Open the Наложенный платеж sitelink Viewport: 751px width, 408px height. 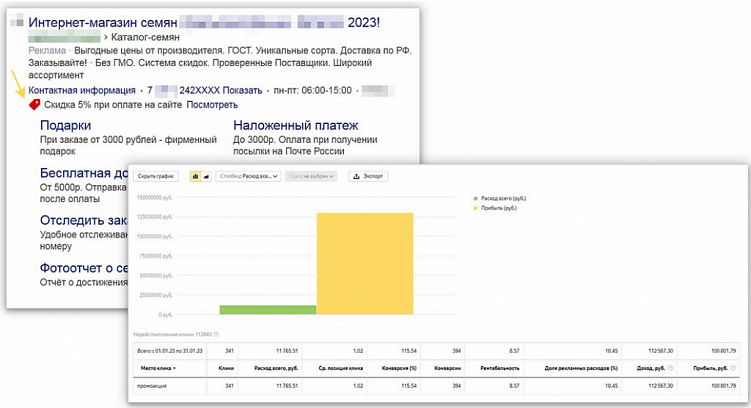(x=296, y=125)
